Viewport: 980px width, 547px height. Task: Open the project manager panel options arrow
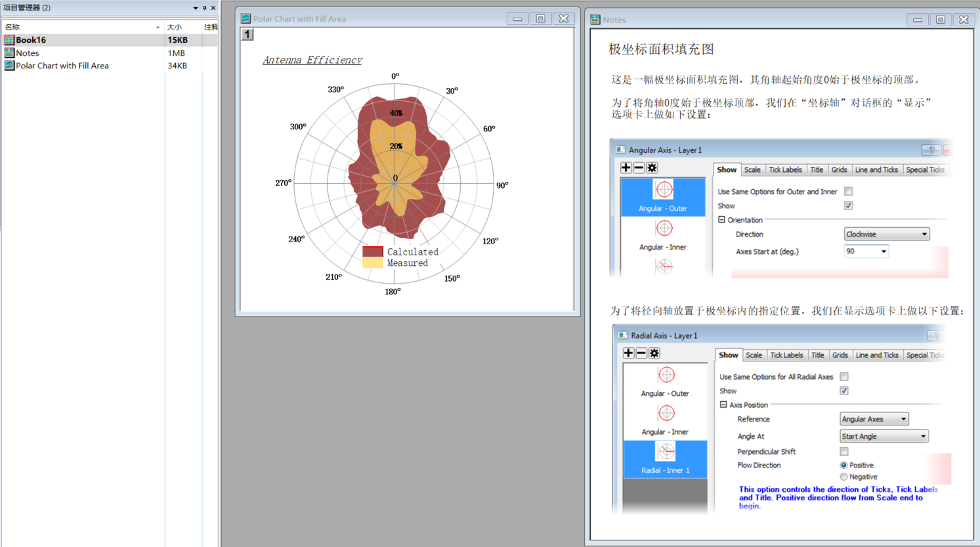[195, 8]
